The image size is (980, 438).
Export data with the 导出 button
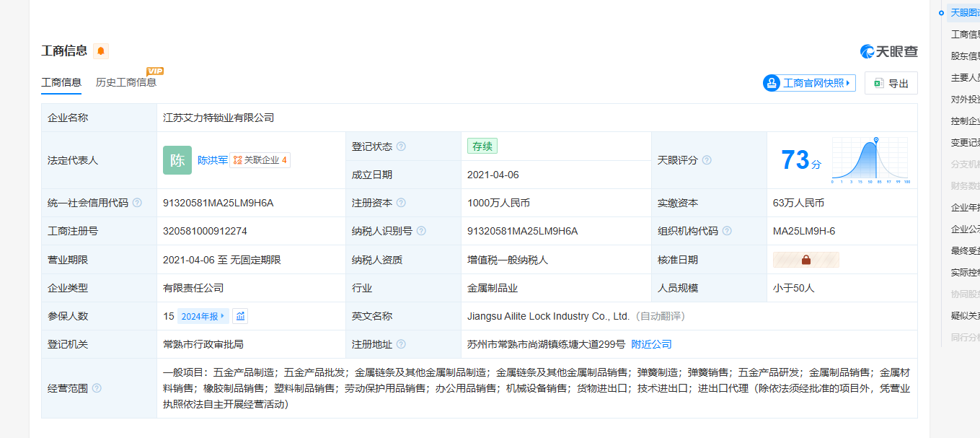click(x=891, y=83)
